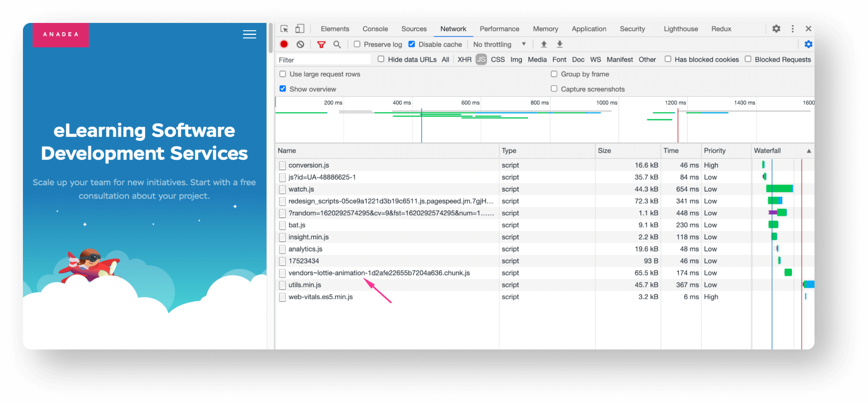
Task: Turn off Show overview checkbox
Action: click(x=283, y=89)
